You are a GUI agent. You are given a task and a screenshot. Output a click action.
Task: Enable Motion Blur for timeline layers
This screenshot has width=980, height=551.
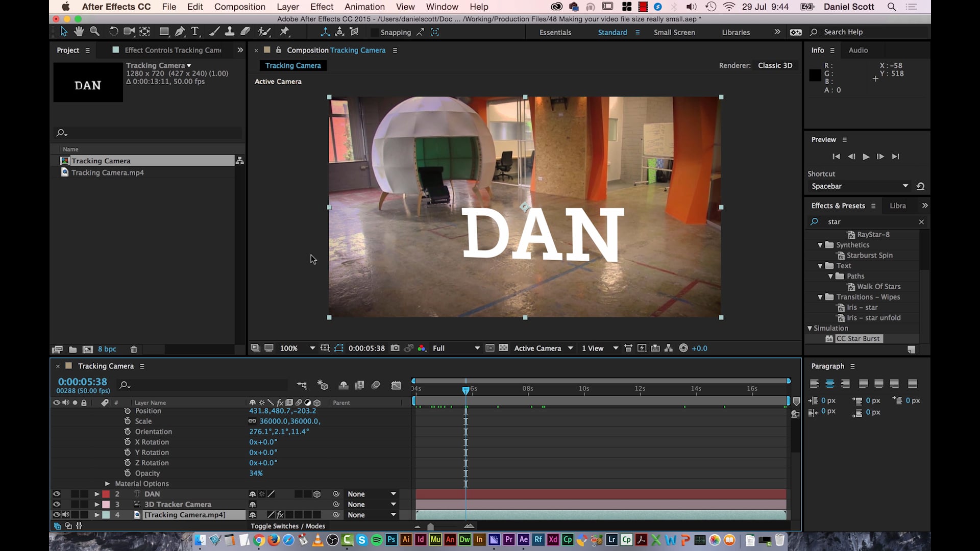pos(376,385)
